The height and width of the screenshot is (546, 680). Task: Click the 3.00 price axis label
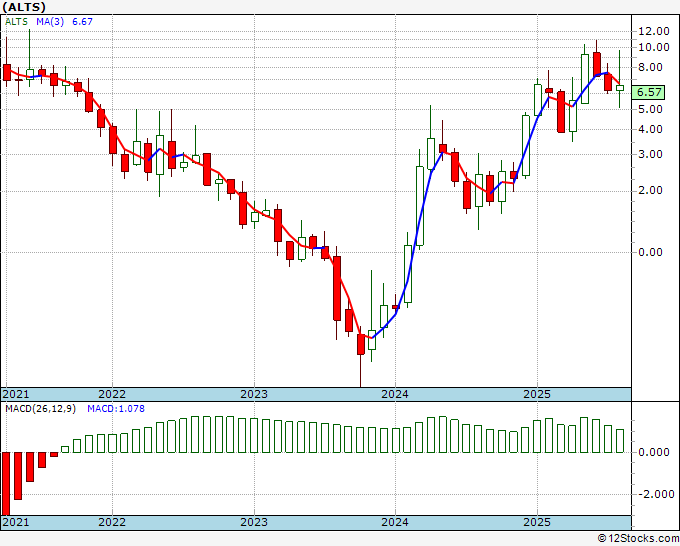click(x=651, y=154)
